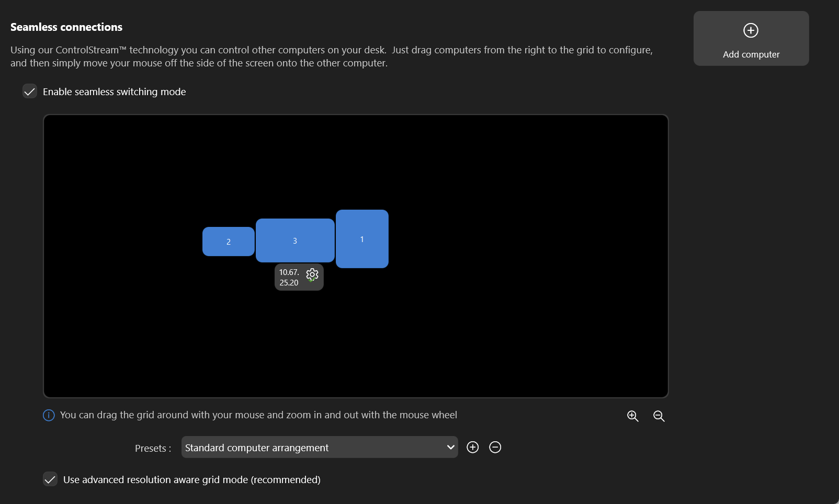Image resolution: width=839 pixels, height=504 pixels.
Task: Select computer 3 tile in grid
Action: point(295,240)
